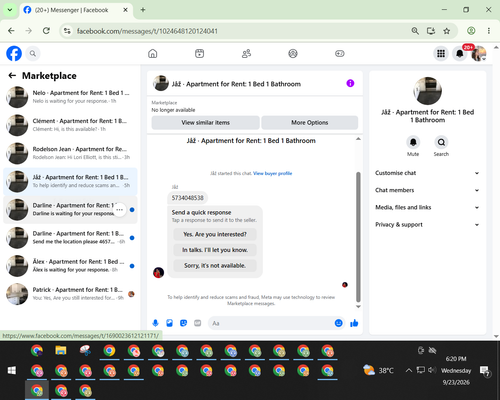The height and width of the screenshot is (400, 500).
Task: Click the More Options button
Action: [310, 123]
